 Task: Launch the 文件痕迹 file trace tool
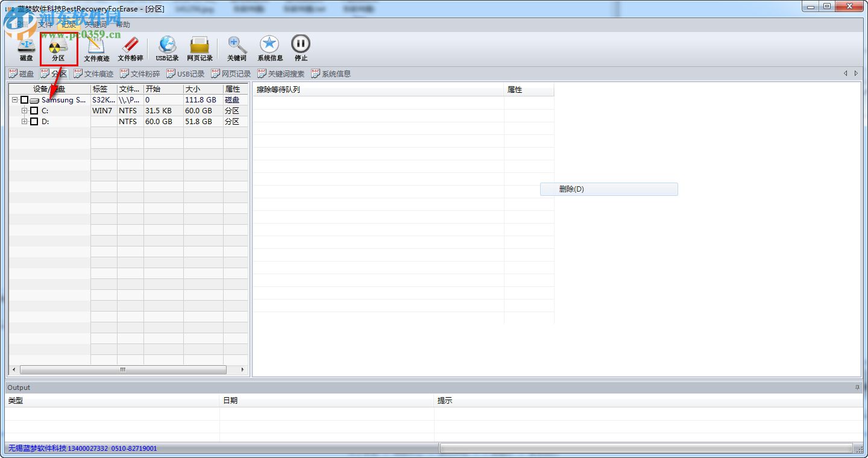(97, 47)
